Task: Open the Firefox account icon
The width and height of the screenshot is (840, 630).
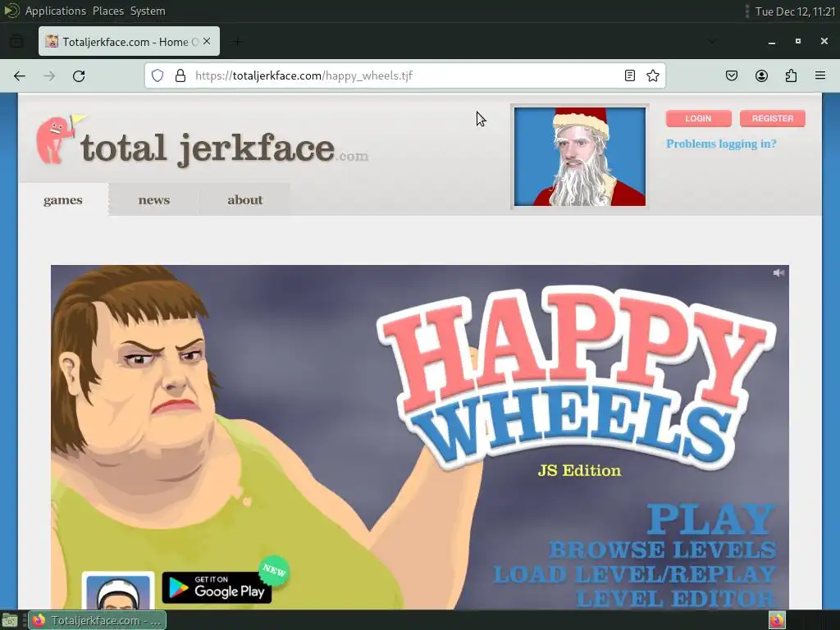Action: pyautogui.click(x=761, y=75)
